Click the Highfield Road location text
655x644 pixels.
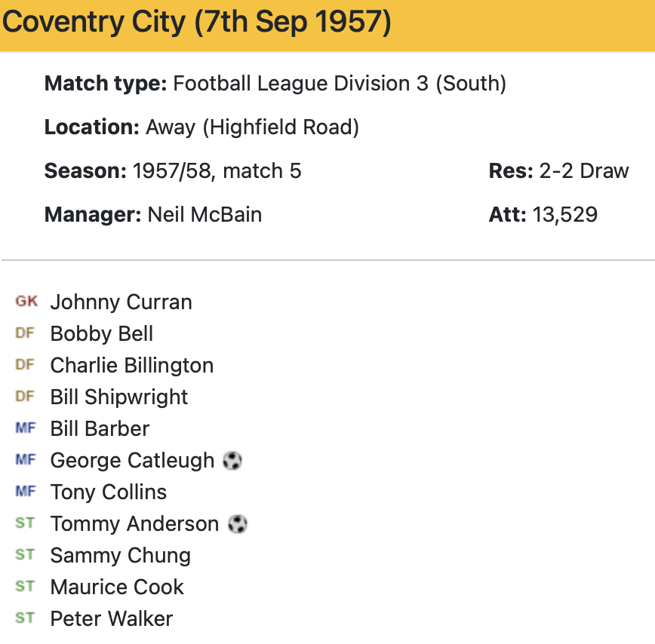[x=284, y=127]
